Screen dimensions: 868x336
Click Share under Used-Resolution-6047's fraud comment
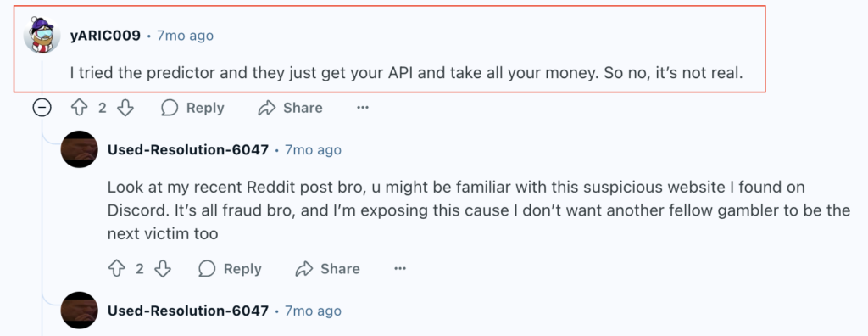click(x=328, y=269)
